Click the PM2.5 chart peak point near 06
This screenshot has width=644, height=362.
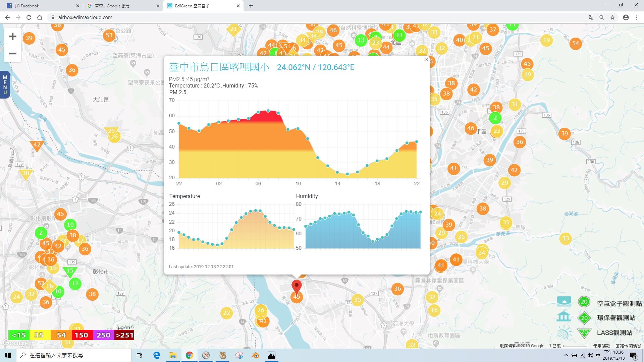tap(268, 111)
